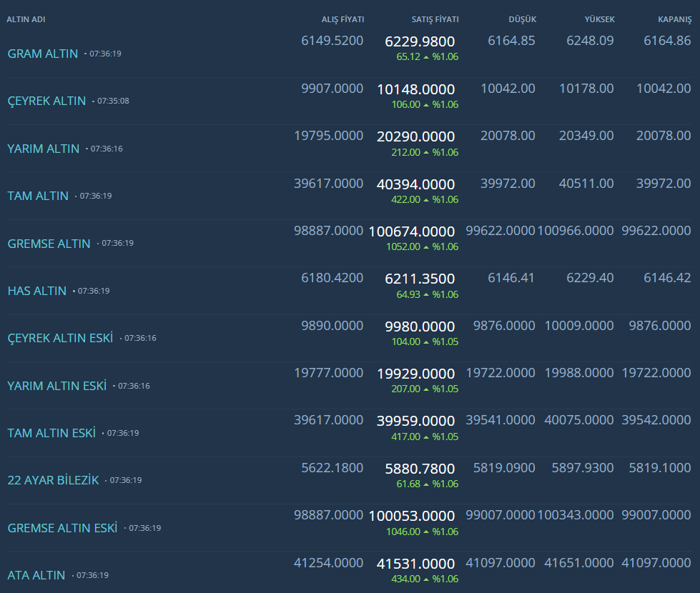This screenshot has height=593, width=700.
Task: Click the TAM ALTIN link
Action: pos(38,196)
